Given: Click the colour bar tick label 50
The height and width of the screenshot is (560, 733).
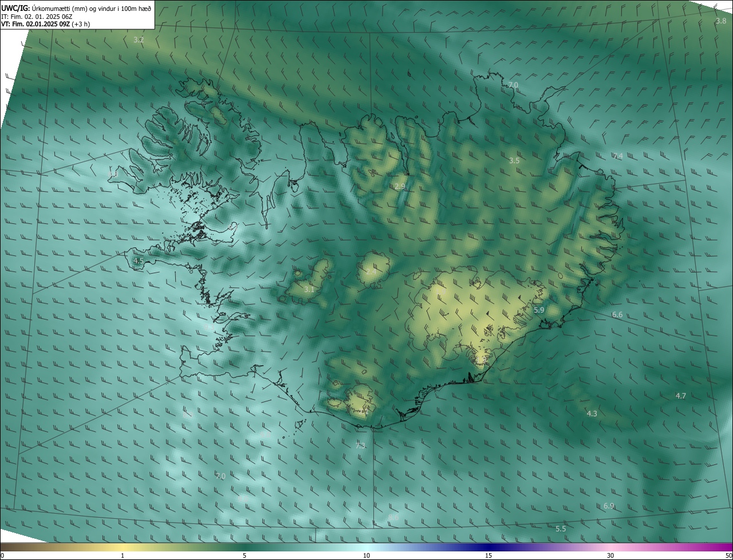Looking at the screenshot, I should pos(728,555).
